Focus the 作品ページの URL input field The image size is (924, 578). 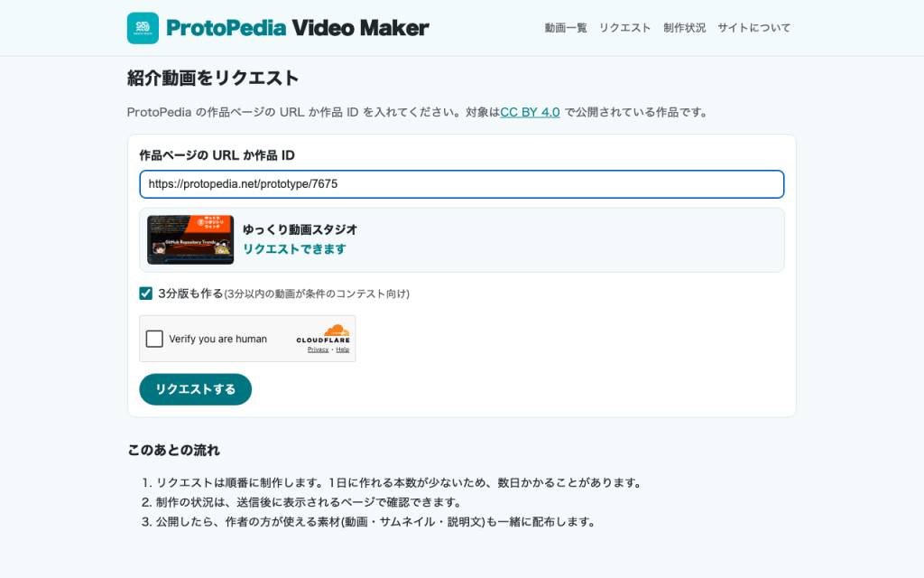pyautogui.click(x=462, y=184)
